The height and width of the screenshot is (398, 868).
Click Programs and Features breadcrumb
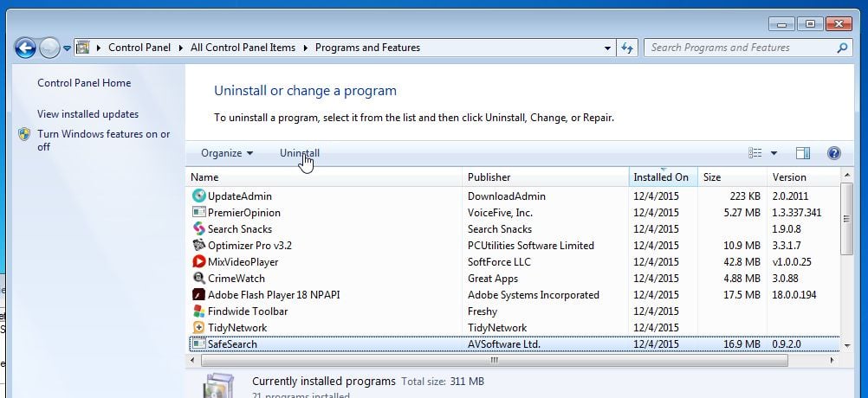pyautogui.click(x=367, y=48)
